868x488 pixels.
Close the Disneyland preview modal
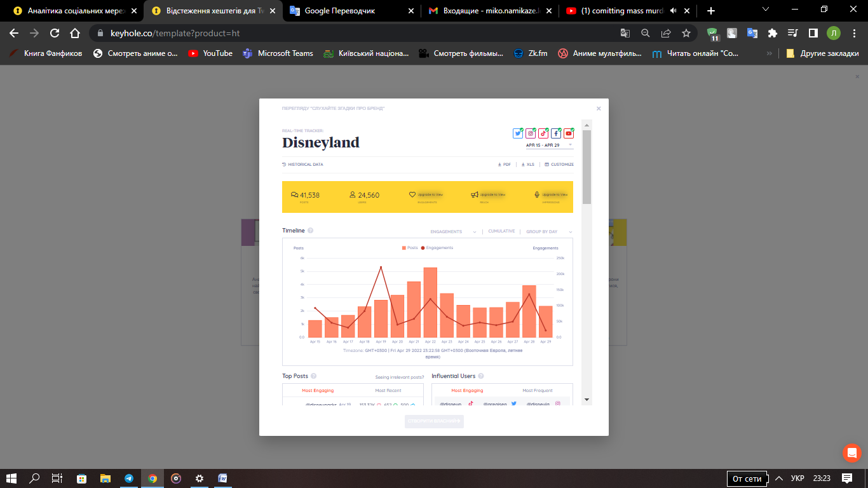[599, 109]
